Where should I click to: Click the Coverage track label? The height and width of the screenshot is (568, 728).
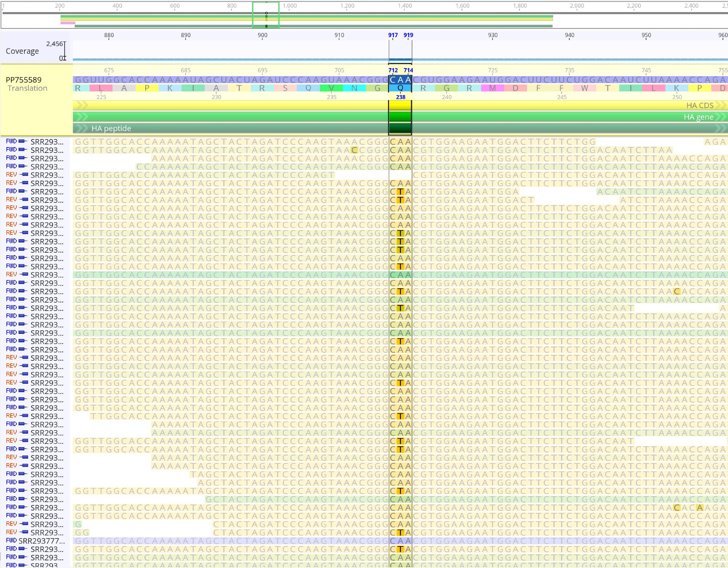click(x=22, y=51)
